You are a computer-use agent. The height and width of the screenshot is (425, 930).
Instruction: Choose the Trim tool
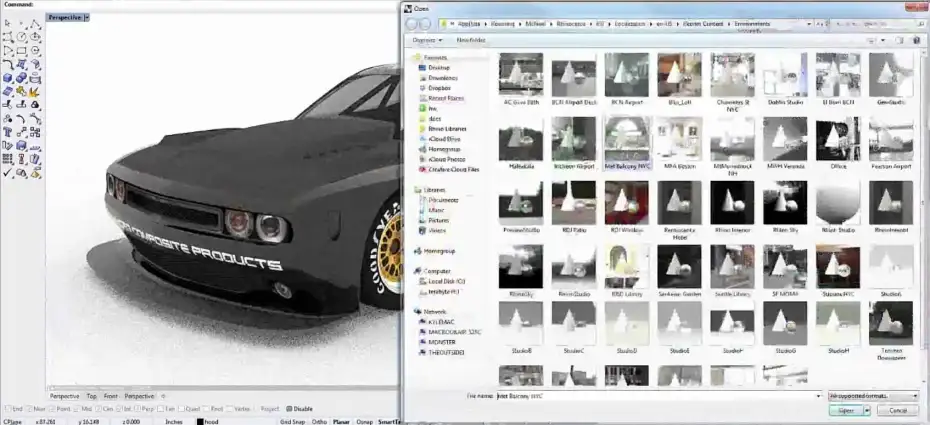coord(8,106)
